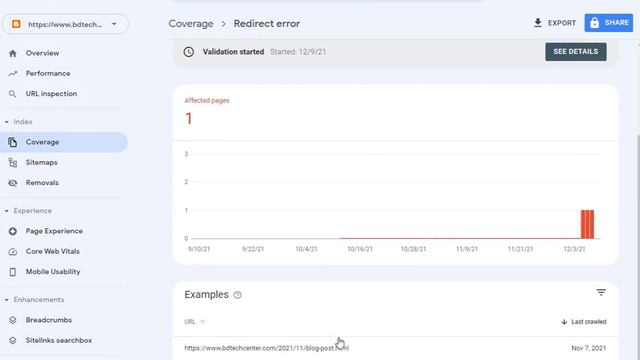Click the Removals crossed-eye icon
The width and height of the screenshot is (640, 360).
tap(13, 183)
